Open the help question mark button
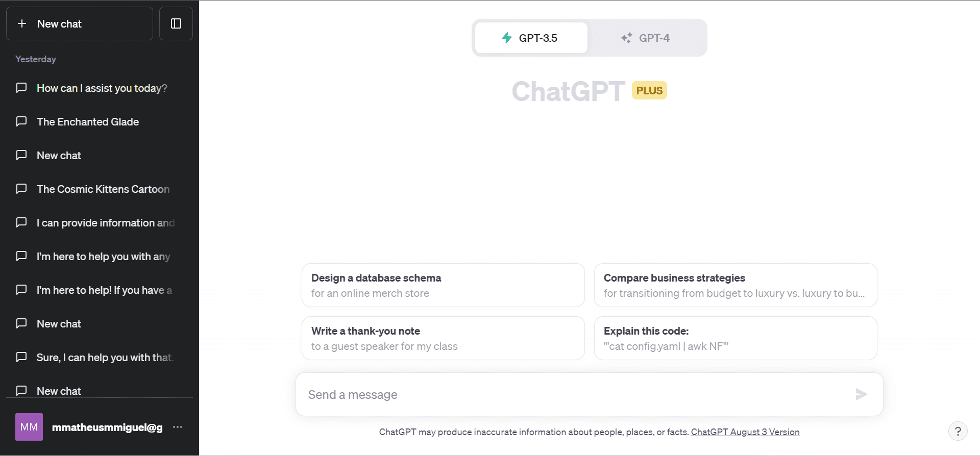The image size is (980, 456). tap(958, 432)
